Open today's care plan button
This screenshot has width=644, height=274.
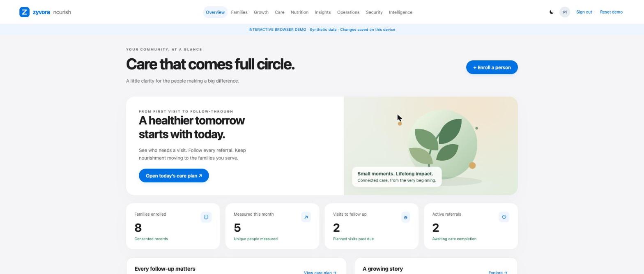click(x=174, y=176)
